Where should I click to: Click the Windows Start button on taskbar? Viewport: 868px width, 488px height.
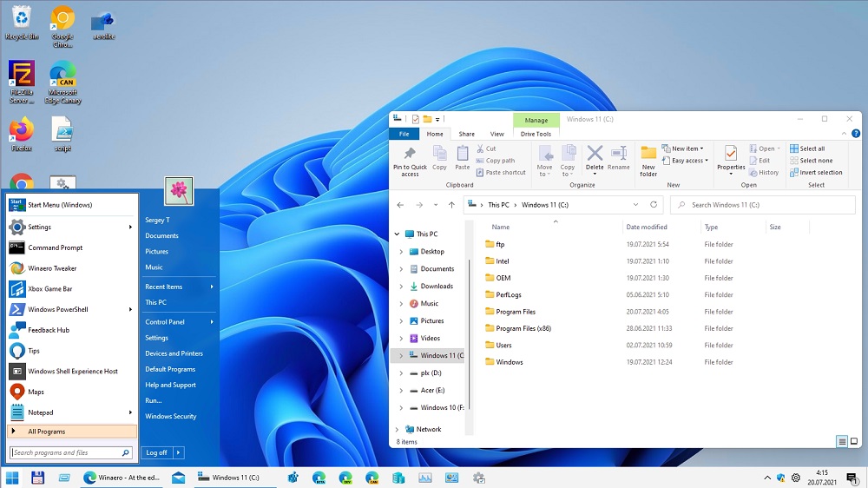tap(12, 478)
